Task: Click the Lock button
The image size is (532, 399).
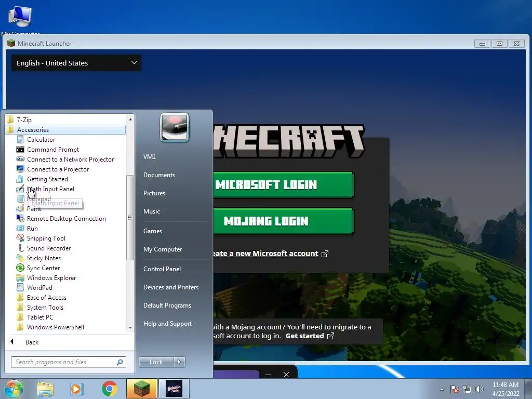Action: click(x=156, y=362)
